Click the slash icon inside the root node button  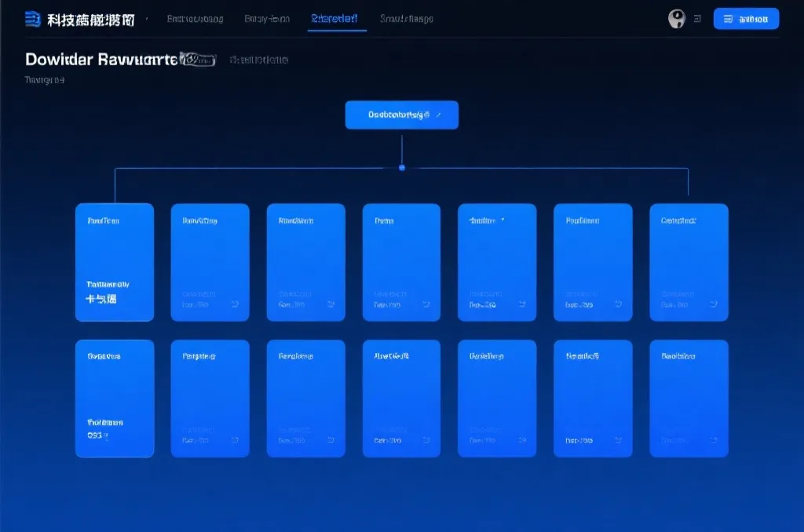coord(438,115)
